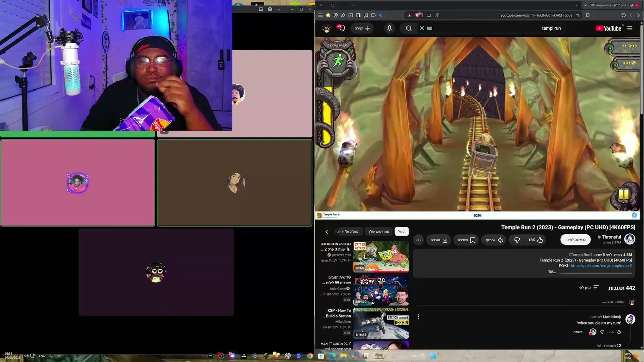The height and width of the screenshot is (362, 644).
Task: Click the browser address bar URL
Action: [536, 15]
